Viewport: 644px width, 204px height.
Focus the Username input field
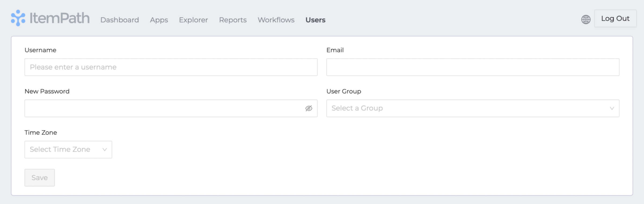click(x=171, y=67)
